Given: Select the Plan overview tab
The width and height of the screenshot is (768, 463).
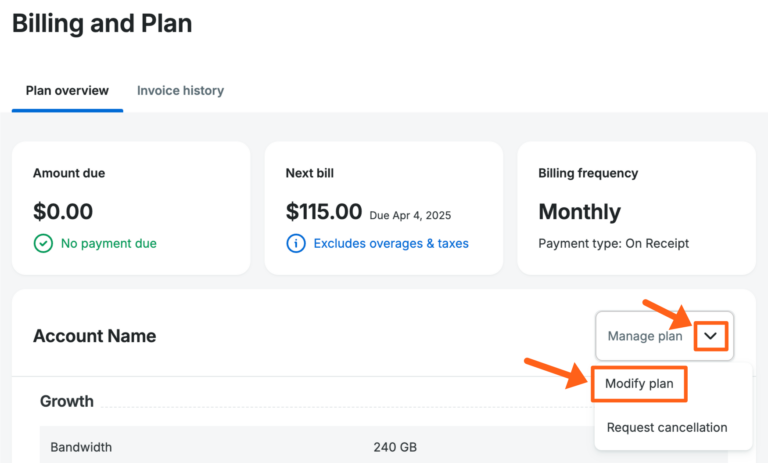Looking at the screenshot, I should point(67,90).
